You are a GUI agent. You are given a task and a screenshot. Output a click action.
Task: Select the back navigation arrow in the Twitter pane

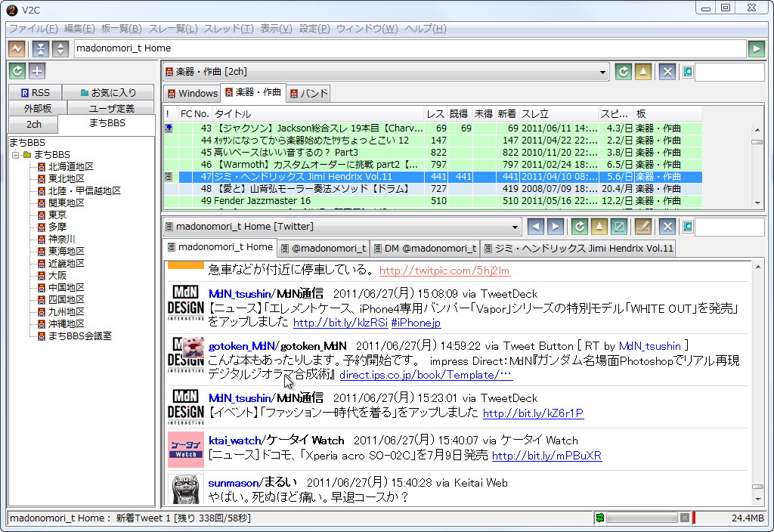click(x=537, y=226)
